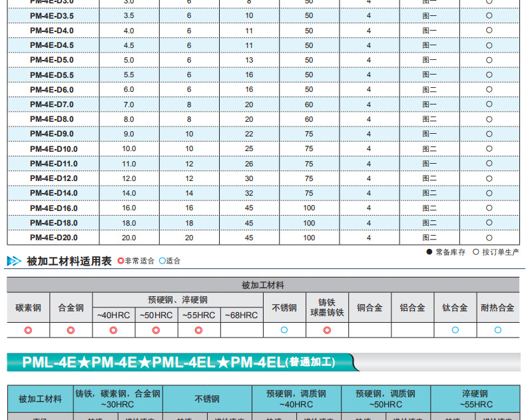Viewport: 526px width, 420px height.
Task: Click the ~68HRC sub-column header
Action: [242, 315]
